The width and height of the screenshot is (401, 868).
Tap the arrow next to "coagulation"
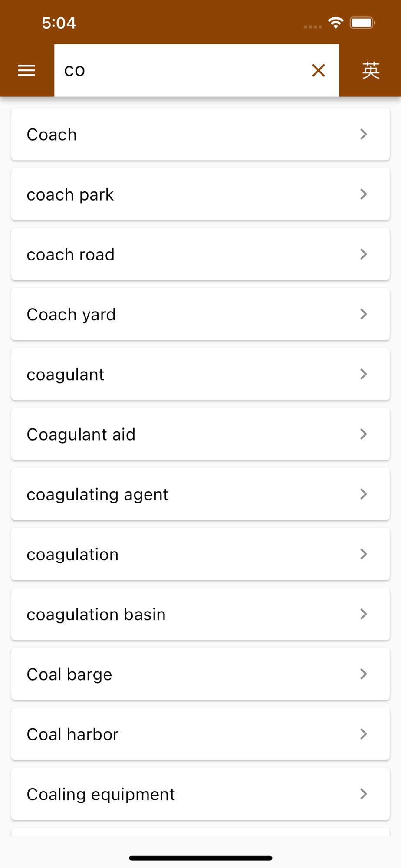364,554
